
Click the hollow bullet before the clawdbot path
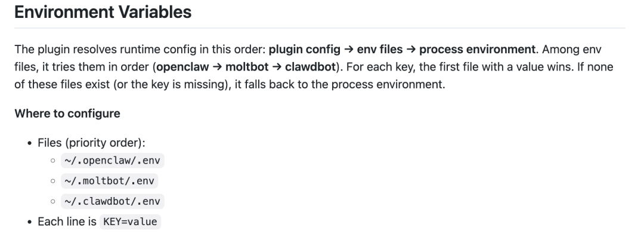(x=53, y=202)
